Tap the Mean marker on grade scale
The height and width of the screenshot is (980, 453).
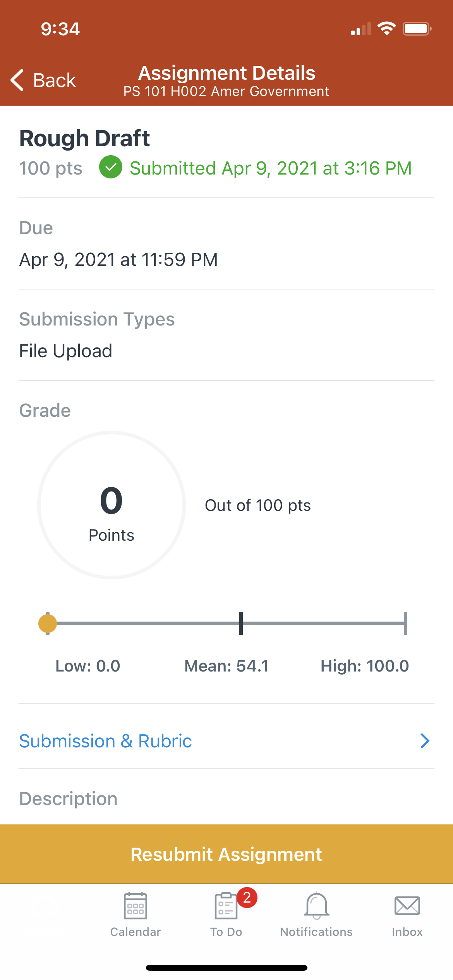click(x=241, y=624)
